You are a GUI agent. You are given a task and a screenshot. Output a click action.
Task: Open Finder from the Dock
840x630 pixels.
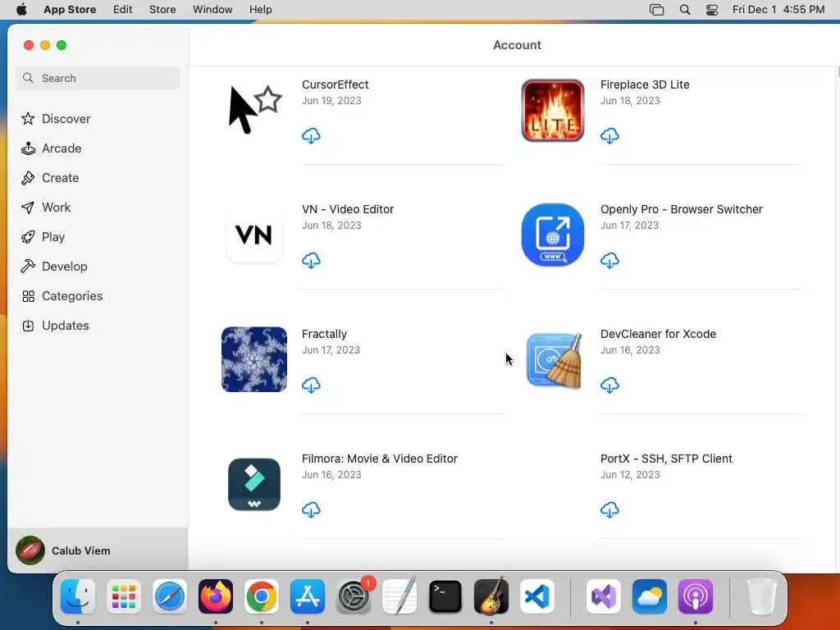click(78, 596)
